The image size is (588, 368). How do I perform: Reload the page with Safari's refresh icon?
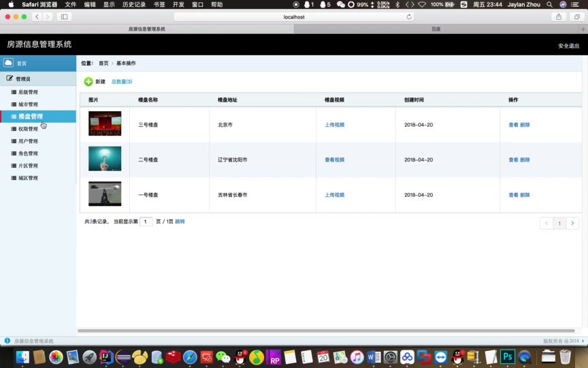pyautogui.click(x=409, y=16)
